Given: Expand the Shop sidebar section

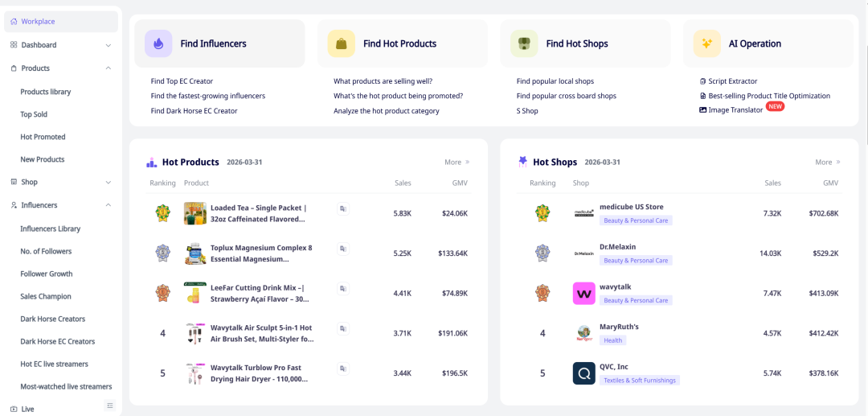Looking at the screenshot, I should click(108, 182).
